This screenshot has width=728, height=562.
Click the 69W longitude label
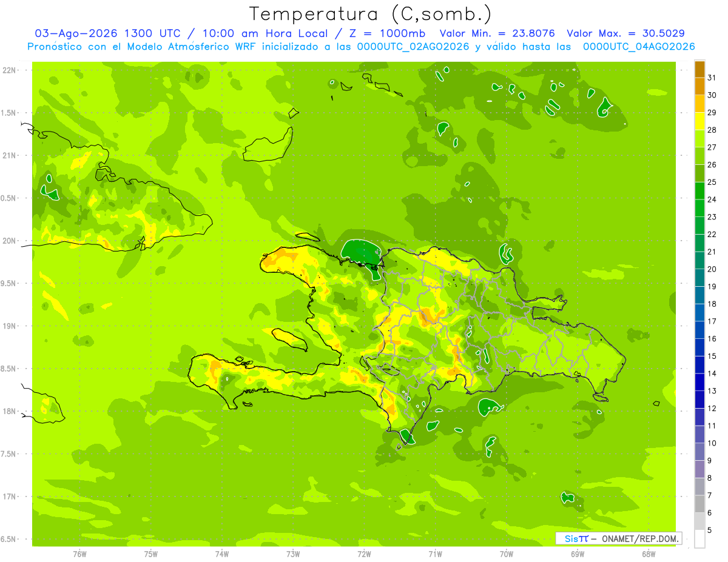578,554
